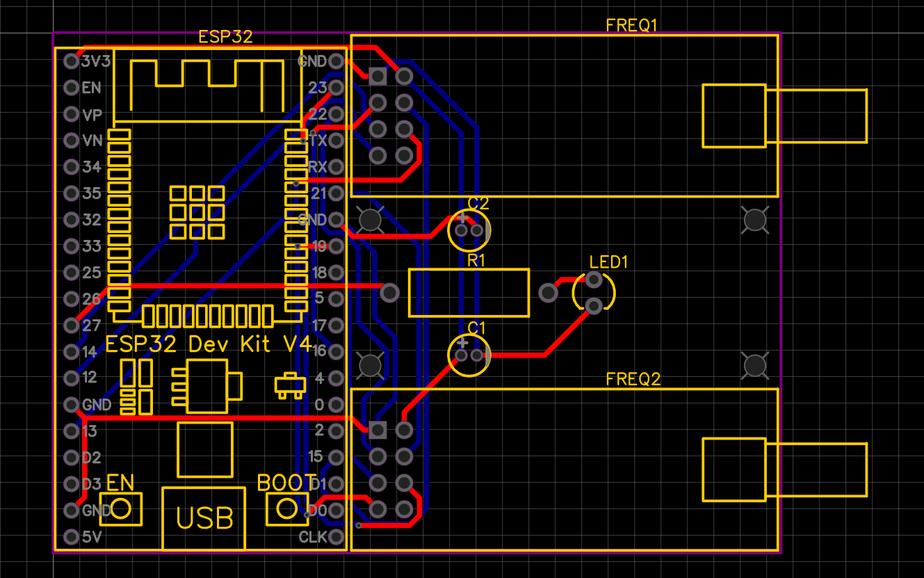Click the C2 designator label
Viewport: 924px width, 578px height.
click(x=478, y=204)
